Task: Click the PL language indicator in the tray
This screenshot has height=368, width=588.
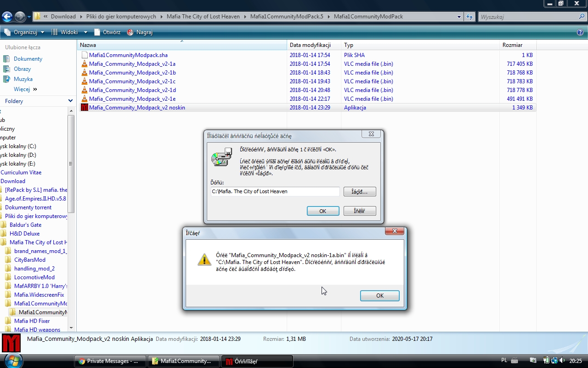Action: (504, 361)
